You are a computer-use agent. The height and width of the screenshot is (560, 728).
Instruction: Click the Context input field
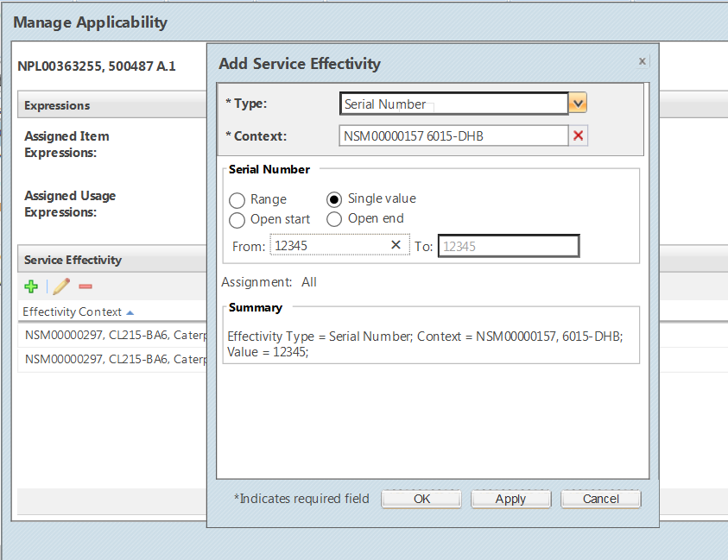(x=453, y=135)
